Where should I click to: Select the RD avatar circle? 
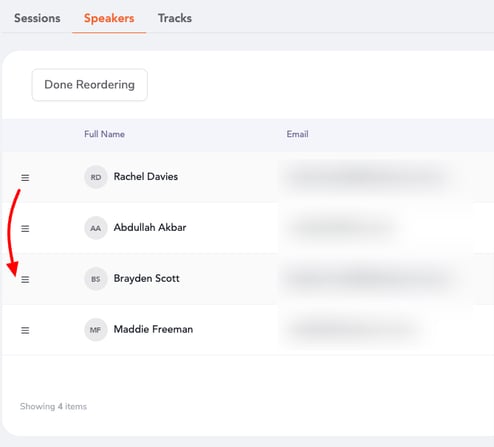pos(96,177)
